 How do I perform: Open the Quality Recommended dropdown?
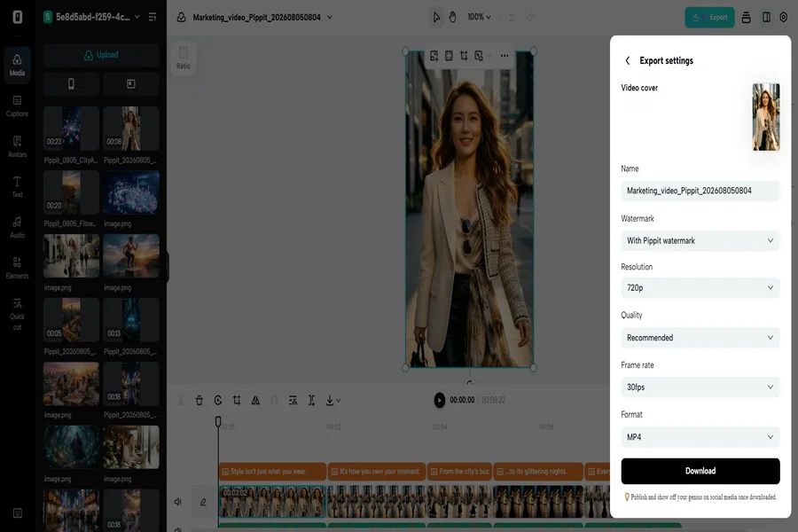tap(700, 338)
